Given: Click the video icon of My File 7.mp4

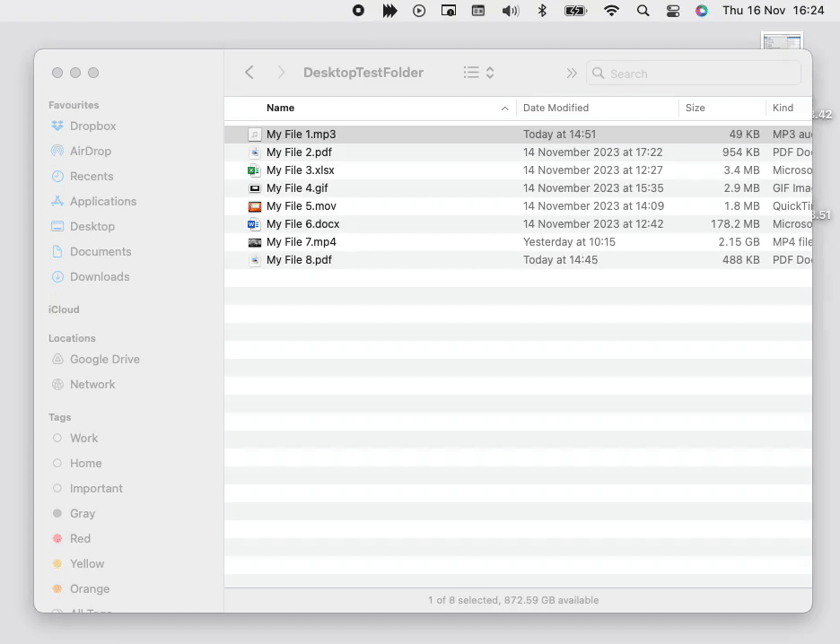Looking at the screenshot, I should coord(255,242).
